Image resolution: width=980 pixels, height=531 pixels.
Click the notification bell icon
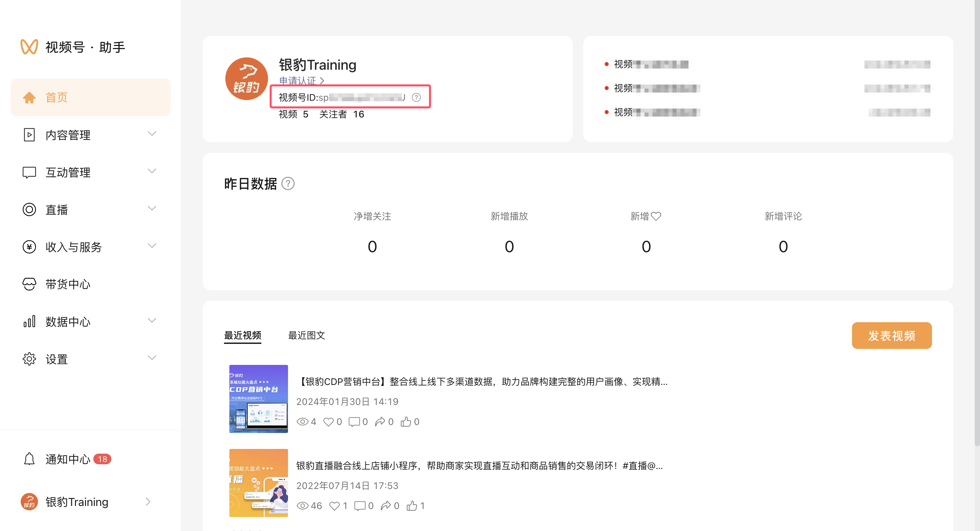(x=29, y=459)
